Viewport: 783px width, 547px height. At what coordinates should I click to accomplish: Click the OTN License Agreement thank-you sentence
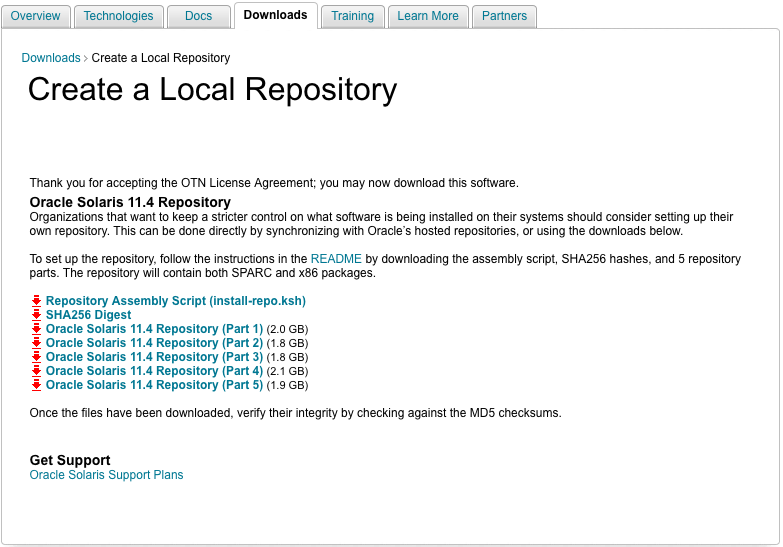coord(274,183)
